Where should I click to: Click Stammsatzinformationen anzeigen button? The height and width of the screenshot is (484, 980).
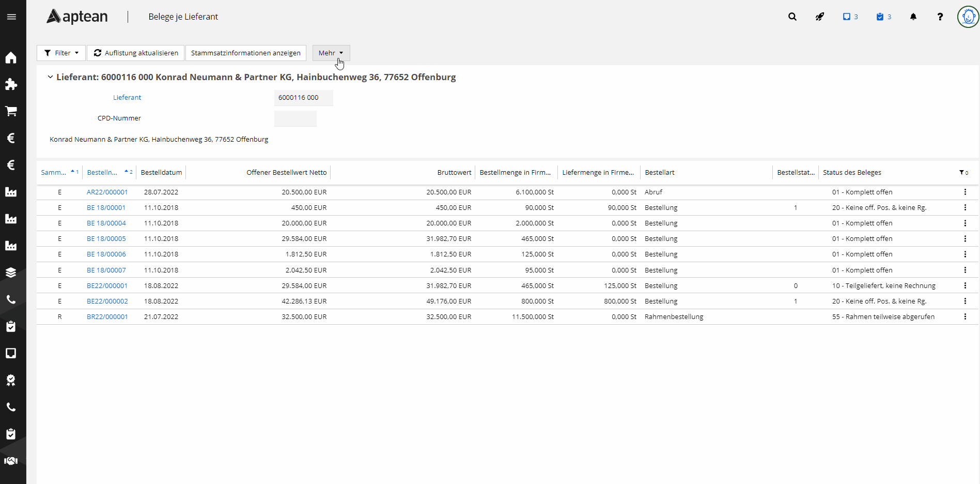(x=246, y=53)
